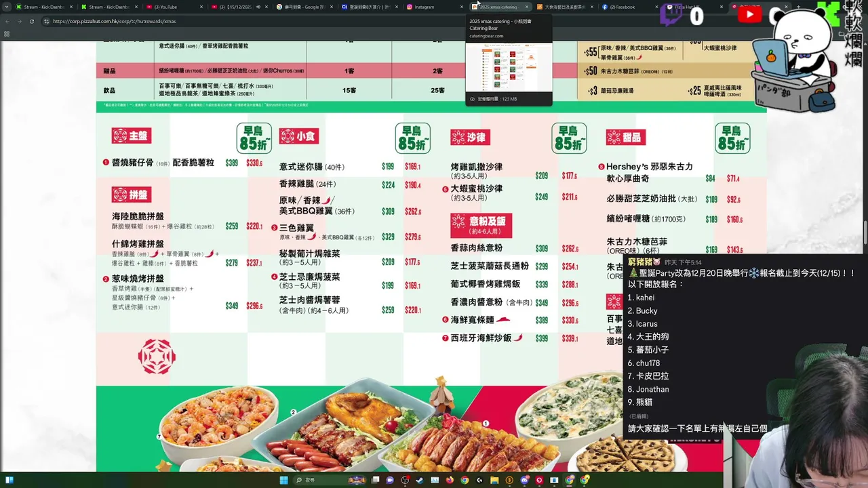Close the 2025 xmas catering tab
Screen dimensions: 868x488
[526, 7]
